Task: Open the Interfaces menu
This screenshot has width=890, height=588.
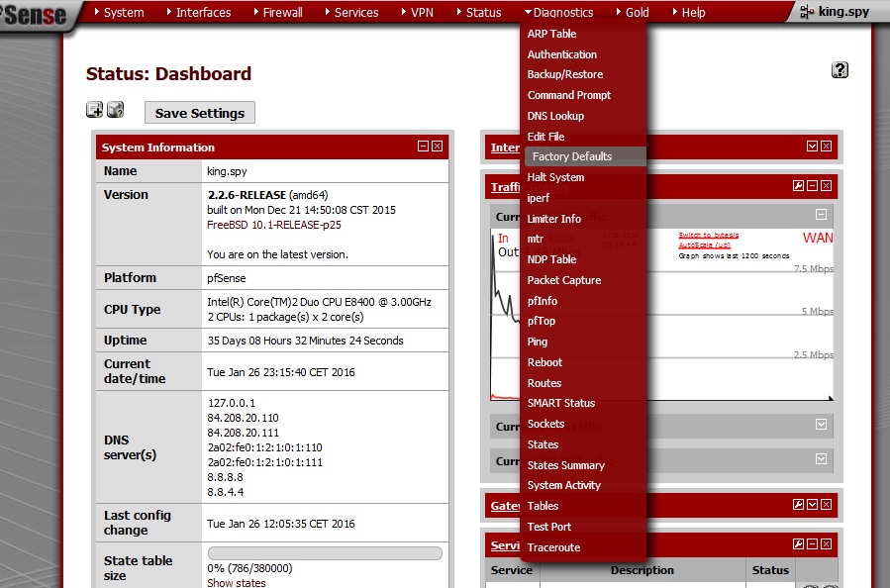Action: (199, 12)
